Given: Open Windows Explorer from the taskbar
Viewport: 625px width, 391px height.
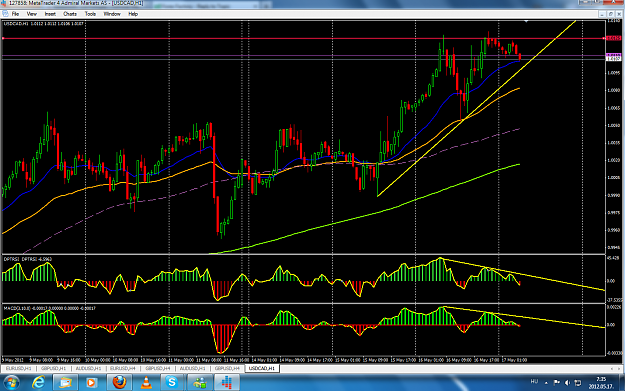Looking at the screenshot, I should point(65,383).
